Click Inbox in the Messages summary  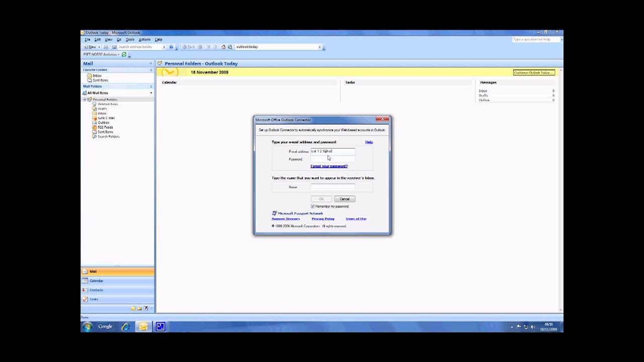tap(483, 91)
